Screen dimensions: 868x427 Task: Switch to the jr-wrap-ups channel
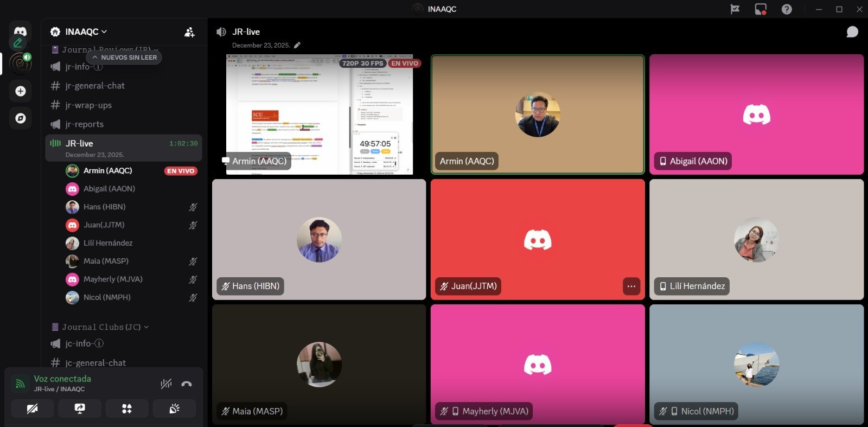tap(88, 105)
